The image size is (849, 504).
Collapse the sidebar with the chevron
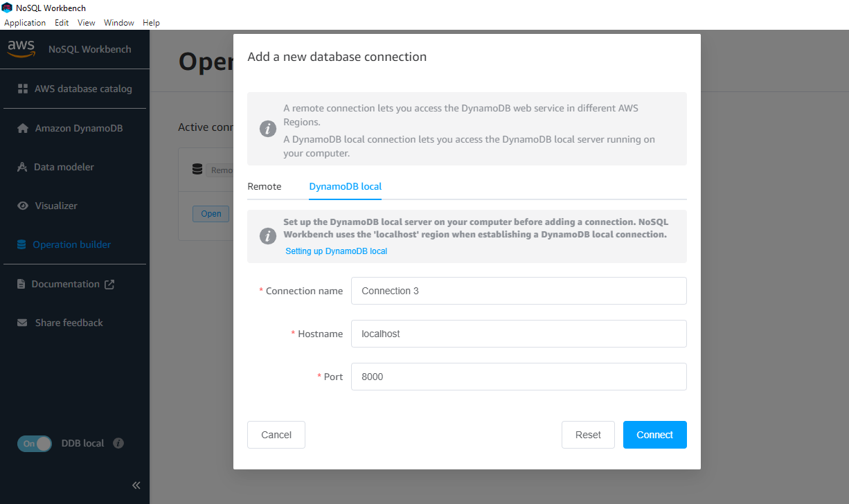[x=136, y=485]
